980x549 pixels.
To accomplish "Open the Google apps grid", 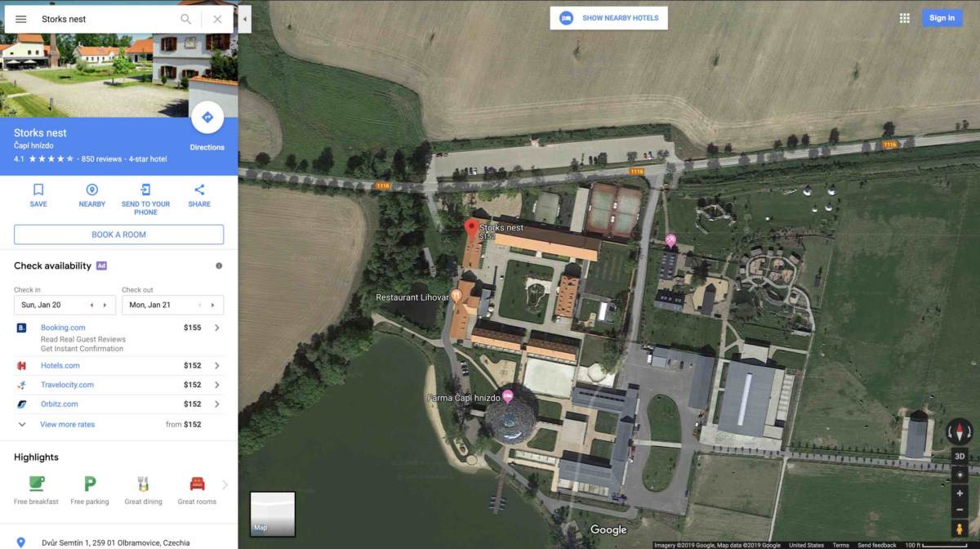I will [905, 18].
